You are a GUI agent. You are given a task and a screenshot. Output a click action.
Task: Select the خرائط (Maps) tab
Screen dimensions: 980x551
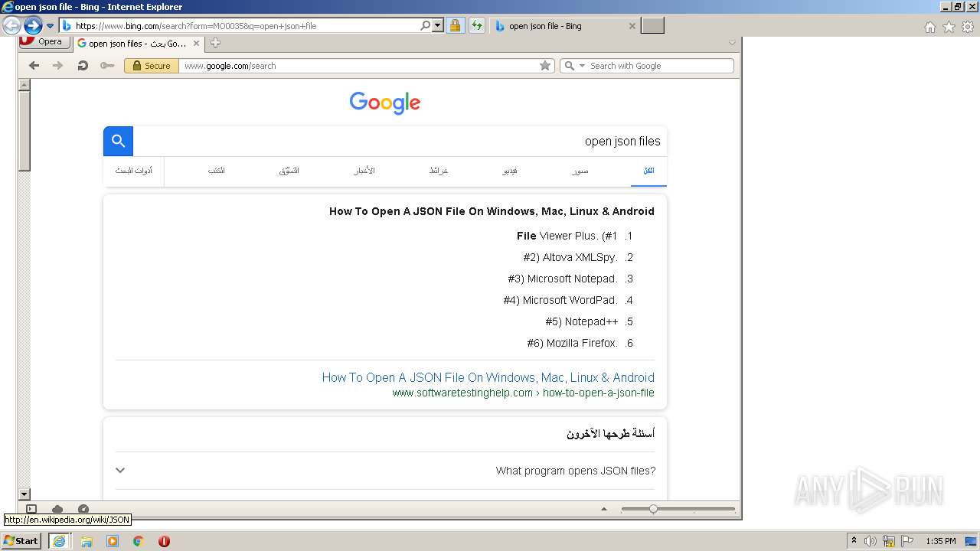tap(439, 171)
